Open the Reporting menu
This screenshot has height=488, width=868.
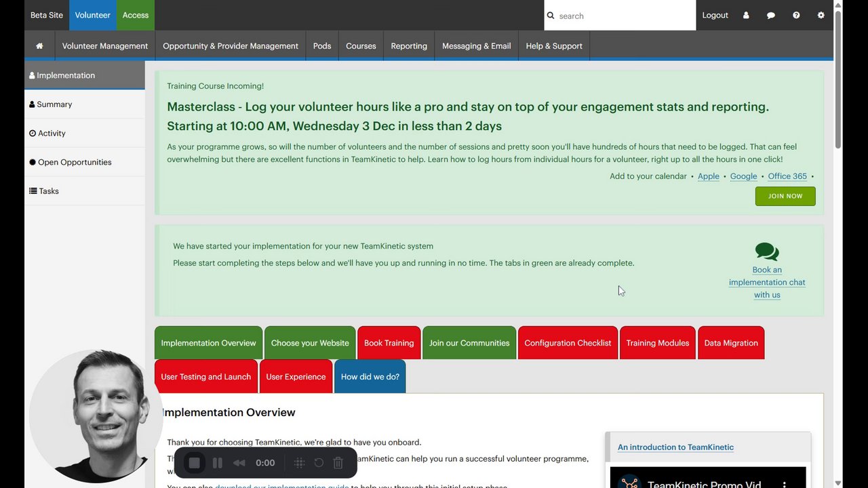pyautogui.click(x=409, y=46)
